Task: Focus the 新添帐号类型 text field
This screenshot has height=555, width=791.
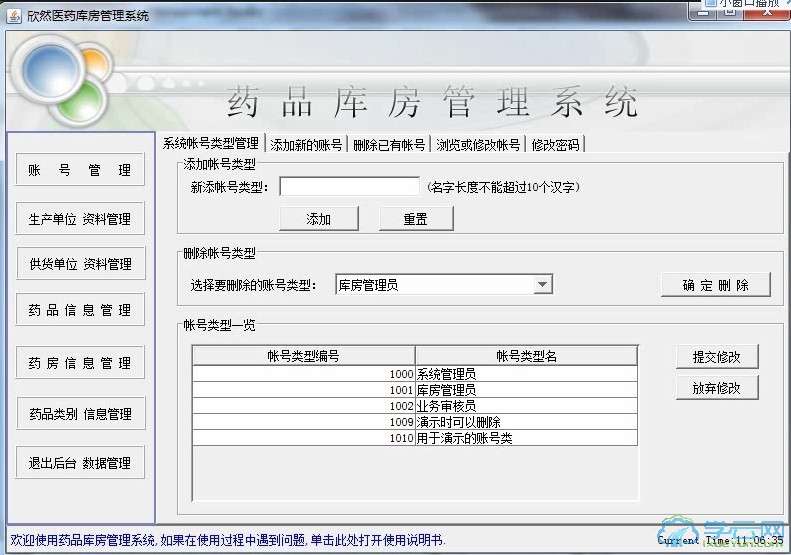Action: 350,187
